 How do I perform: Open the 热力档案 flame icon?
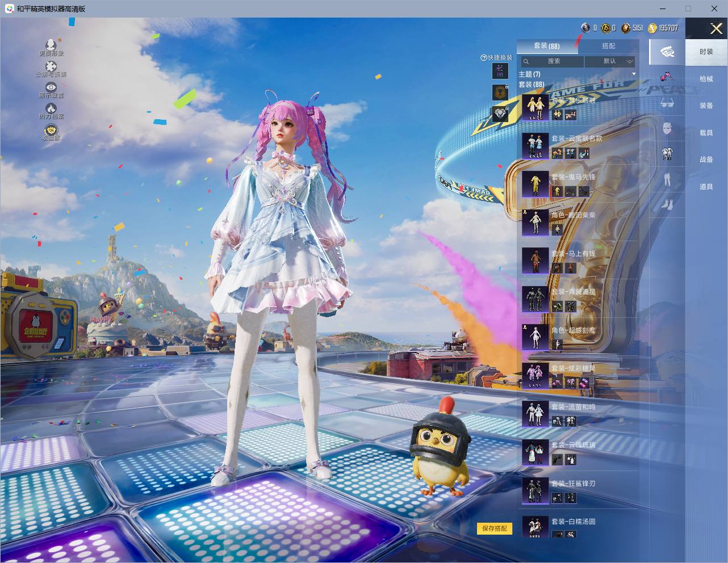[51, 108]
